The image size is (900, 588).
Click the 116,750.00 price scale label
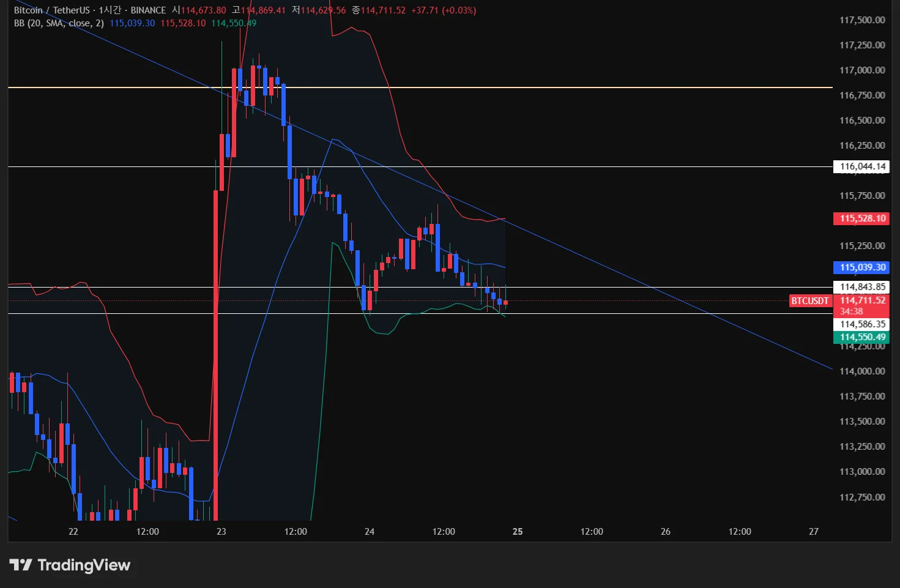pyautogui.click(x=862, y=95)
